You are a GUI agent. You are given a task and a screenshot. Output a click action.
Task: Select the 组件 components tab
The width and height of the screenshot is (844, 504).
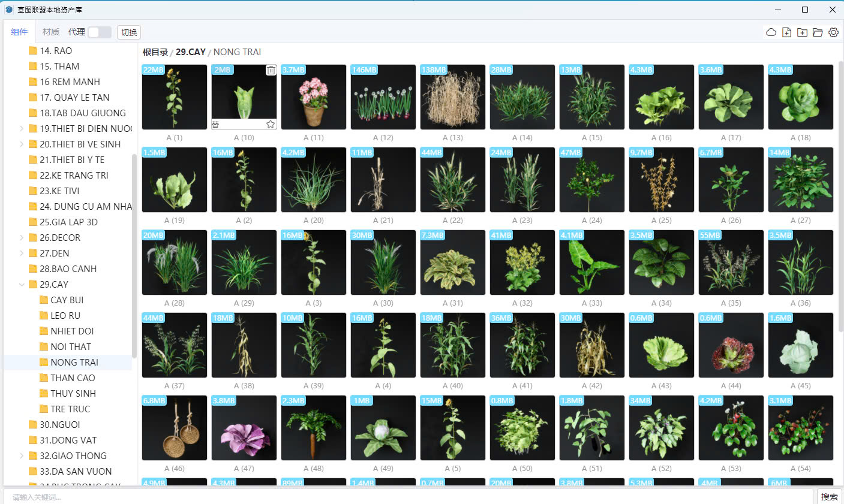19,32
